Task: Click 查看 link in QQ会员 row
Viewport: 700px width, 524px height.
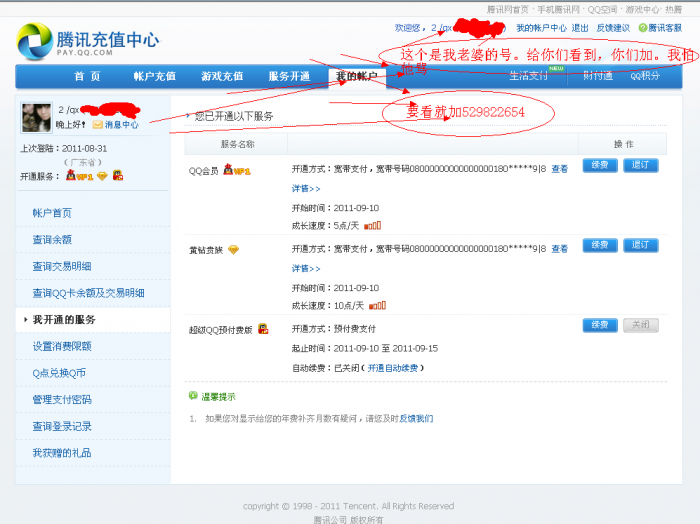Action: pyautogui.click(x=559, y=169)
